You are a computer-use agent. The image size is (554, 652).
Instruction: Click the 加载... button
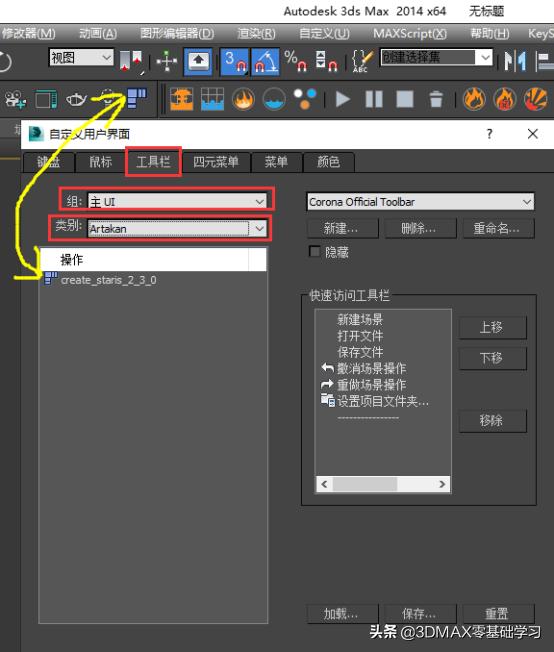click(x=343, y=614)
